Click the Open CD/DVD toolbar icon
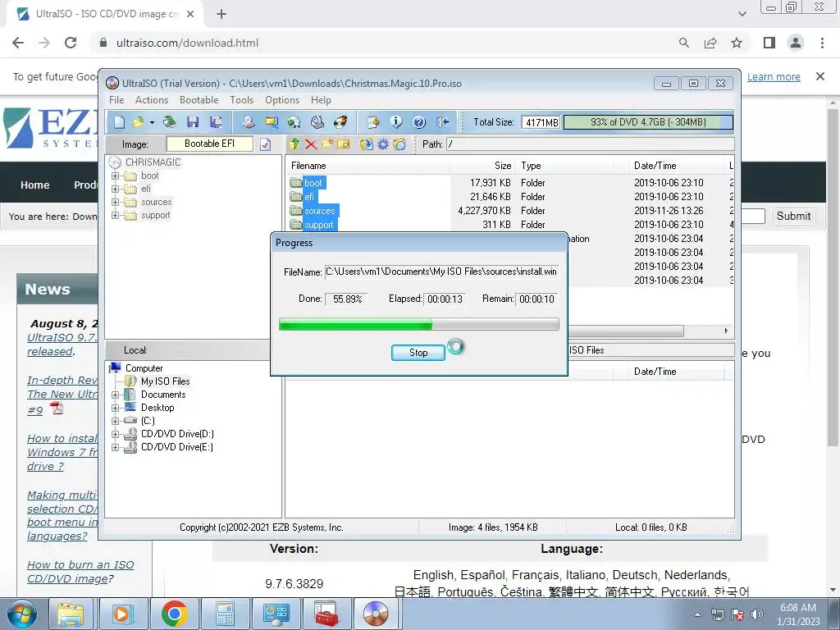This screenshot has width=840, height=630. (169, 122)
